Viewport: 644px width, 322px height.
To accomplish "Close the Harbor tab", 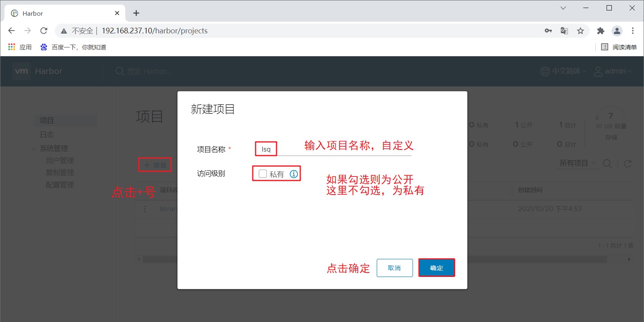I will coord(117,13).
